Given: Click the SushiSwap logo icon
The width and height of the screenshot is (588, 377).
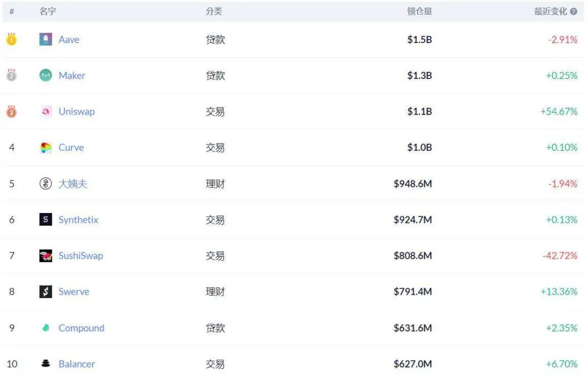Looking at the screenshot, I should 46,256.
